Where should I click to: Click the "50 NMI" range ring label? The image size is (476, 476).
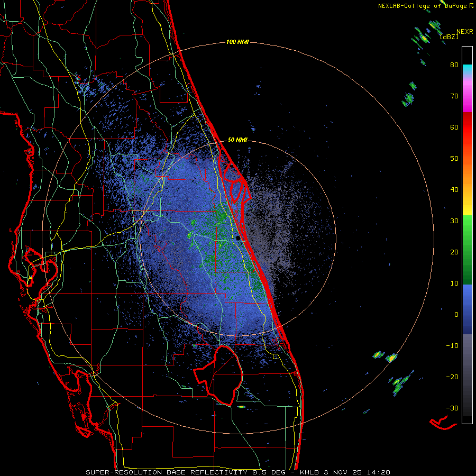(237, 140)
